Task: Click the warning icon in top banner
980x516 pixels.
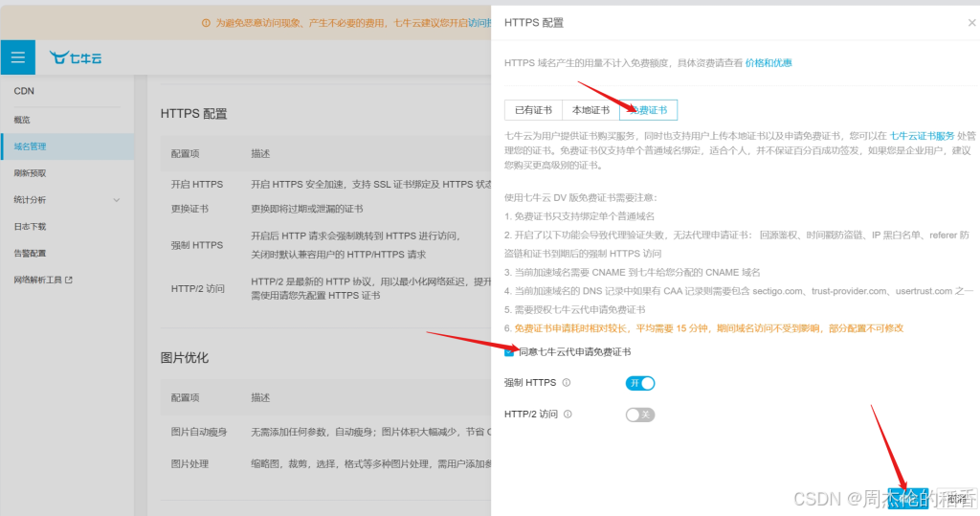Action: click(206, 23)
